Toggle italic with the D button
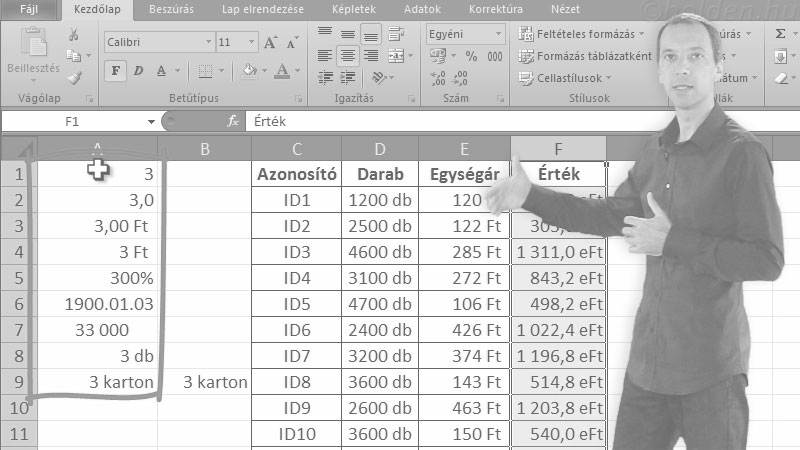This screenshot has width=800, height=450. coord(138,71)
